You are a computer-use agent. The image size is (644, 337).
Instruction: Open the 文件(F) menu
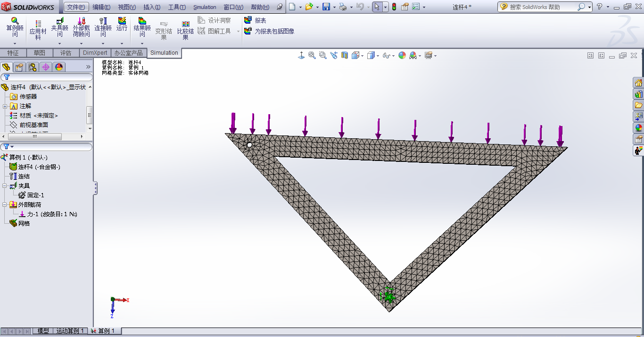click(76, 7)
